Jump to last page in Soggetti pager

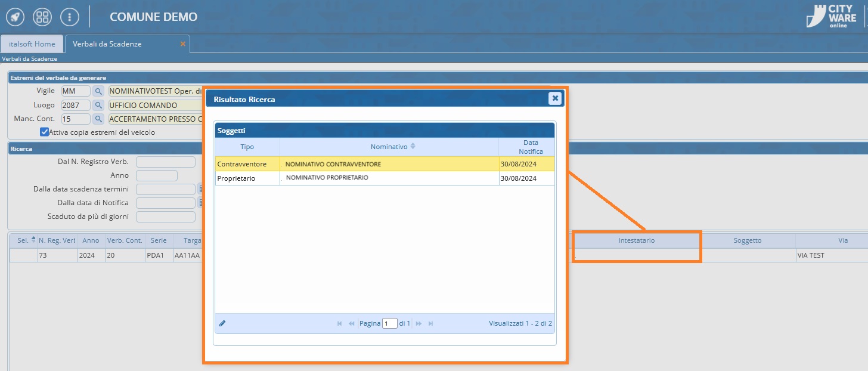(x=430, y=323)
